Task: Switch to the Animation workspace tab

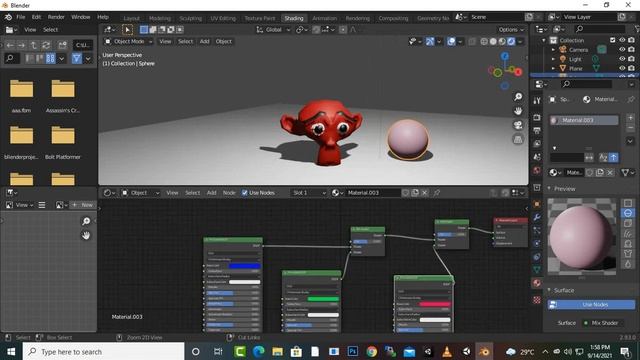Action: [324, 18]
